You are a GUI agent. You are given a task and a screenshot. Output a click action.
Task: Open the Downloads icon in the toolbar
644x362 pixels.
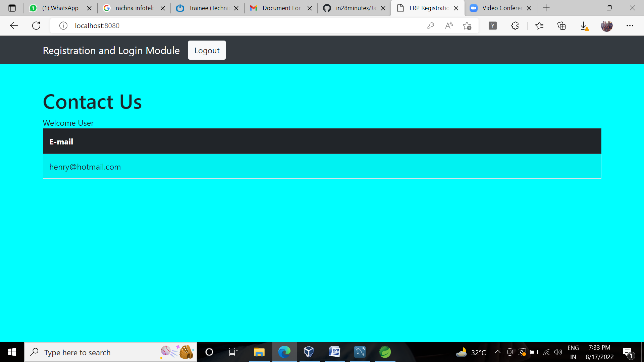point(584,25)
